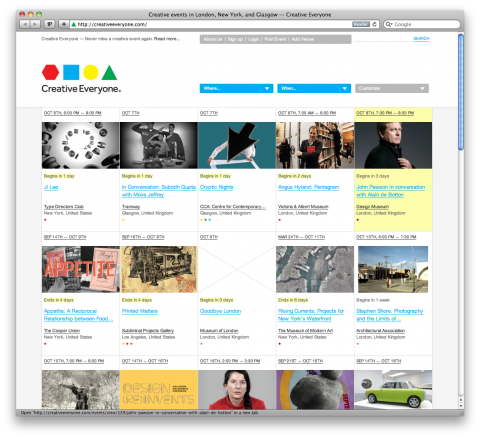This screenshot has width=480, height=438.
Task: Open the Design (Re)Invents yellow thumbnail
Action: click(x=159, y=390)
